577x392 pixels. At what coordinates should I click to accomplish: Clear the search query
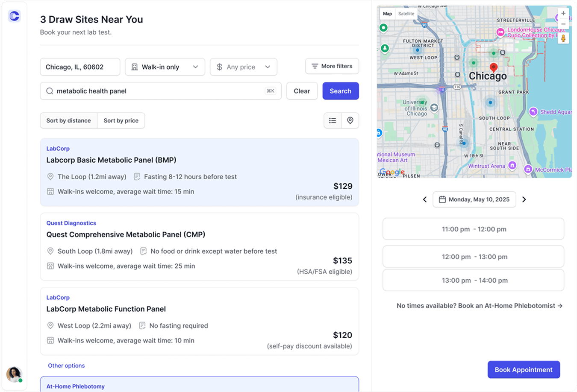[x=302, y=91]
